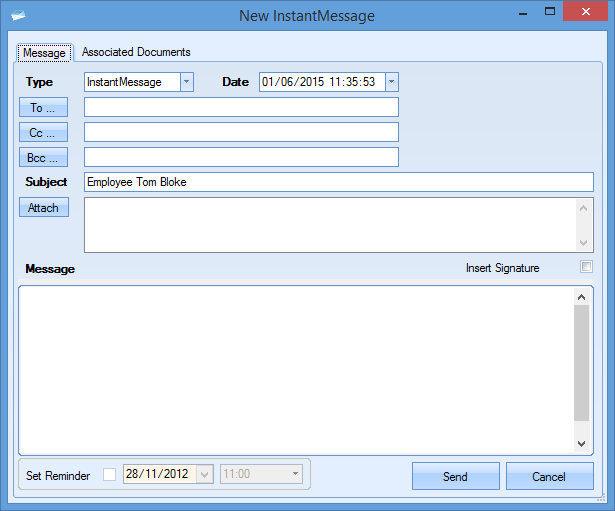Image resolution: width=615 pixels, height=511 pixels.
Task: Click the attachment list scroll-up arrow
Action: click(585, 208)
